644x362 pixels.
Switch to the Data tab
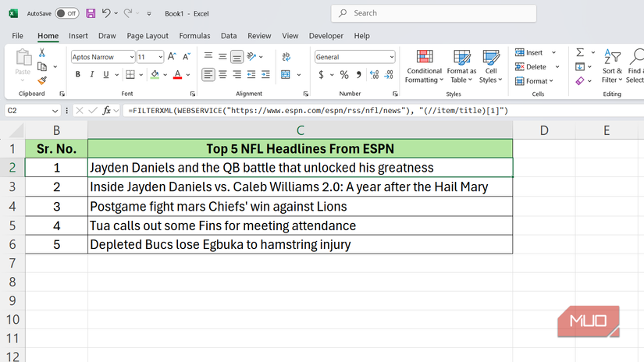click(x=229, y=36)
